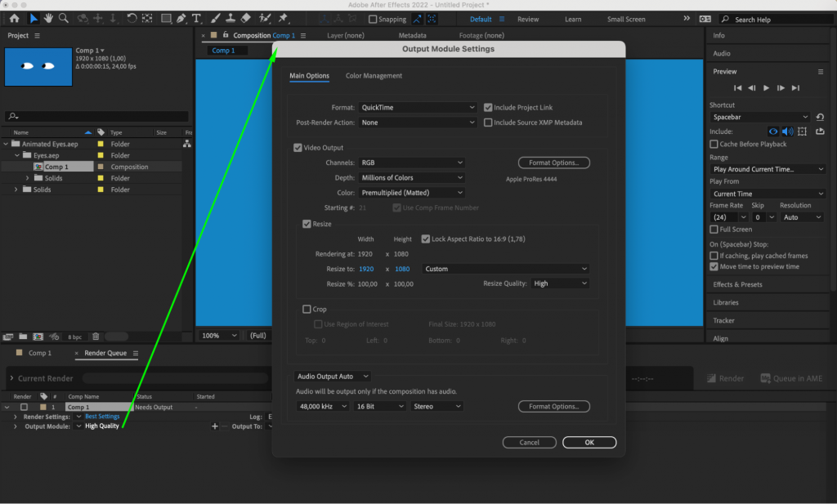This screenshot has height=504, width=837.
Task: Open the Format dropdown showing QuickTime
Action: (418, 106)
